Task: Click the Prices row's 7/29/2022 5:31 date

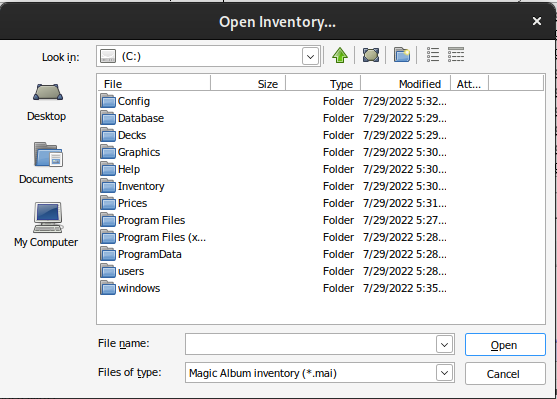Action: coord(405,203)
